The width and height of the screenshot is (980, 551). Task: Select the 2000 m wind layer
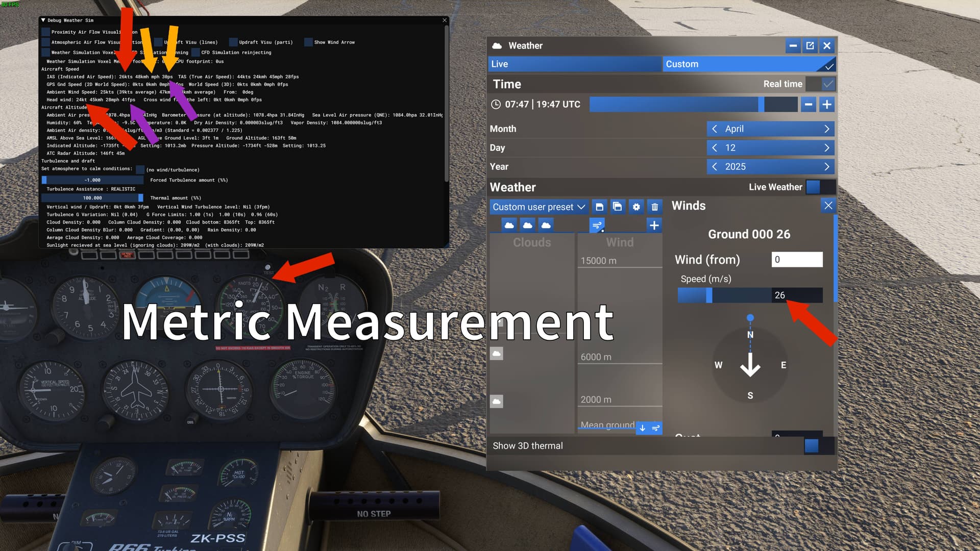click(620, 400)
